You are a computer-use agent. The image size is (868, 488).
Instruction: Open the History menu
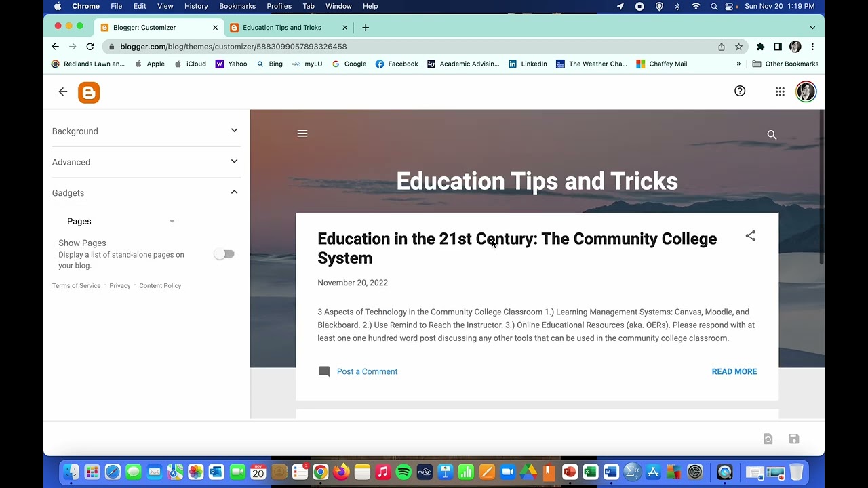click(x=196, y=6)
